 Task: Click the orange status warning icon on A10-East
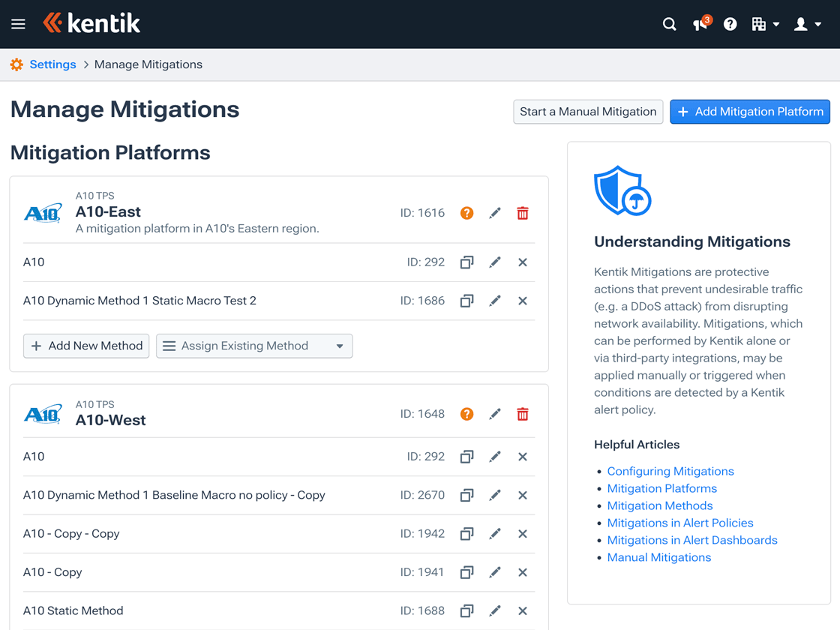point(466,213)
